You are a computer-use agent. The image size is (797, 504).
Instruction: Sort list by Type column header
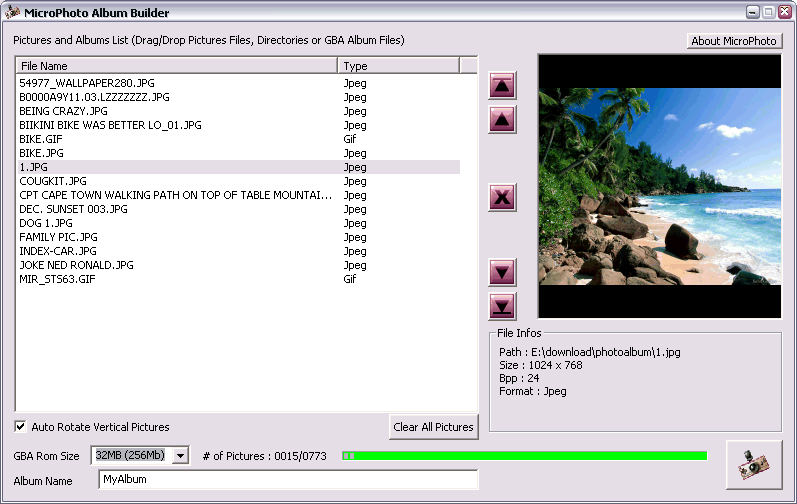tap(398, 66)
